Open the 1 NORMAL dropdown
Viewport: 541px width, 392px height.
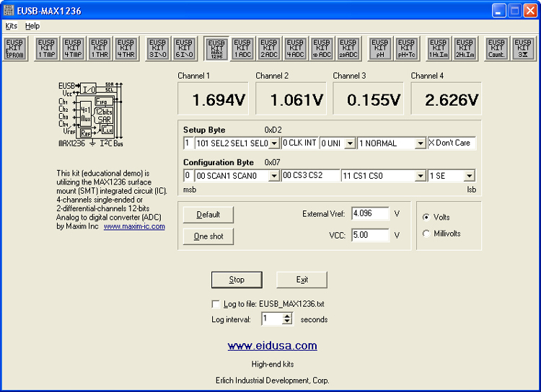click(420, 143)
